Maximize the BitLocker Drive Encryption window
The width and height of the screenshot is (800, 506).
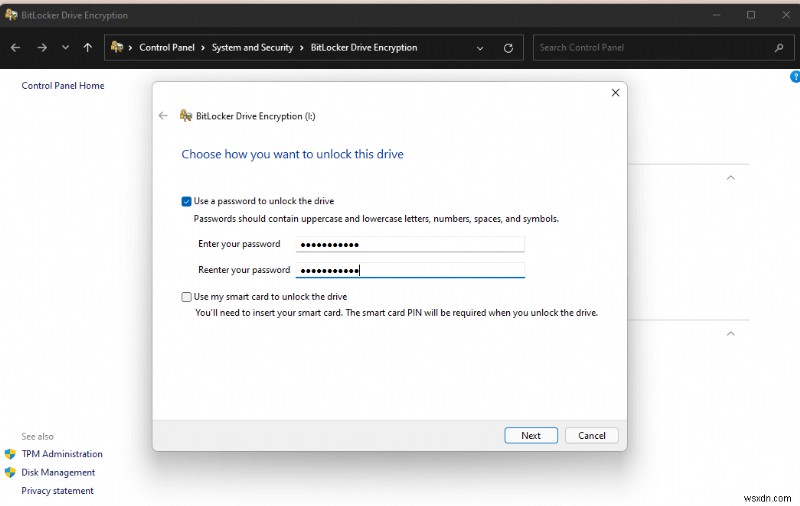pyautogui.click(x=751, y=15)
